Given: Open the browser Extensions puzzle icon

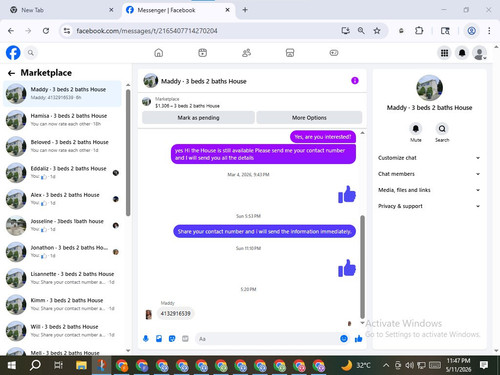Looking at the screenshot, I should pos(419,31).
